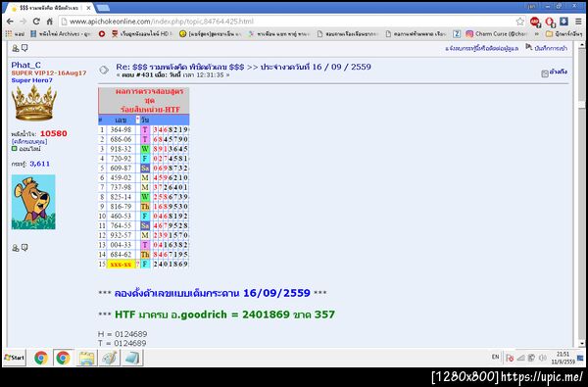
Task: Go back with the browser back arrow
Action: pyautogui.click(x=10, y=22)
